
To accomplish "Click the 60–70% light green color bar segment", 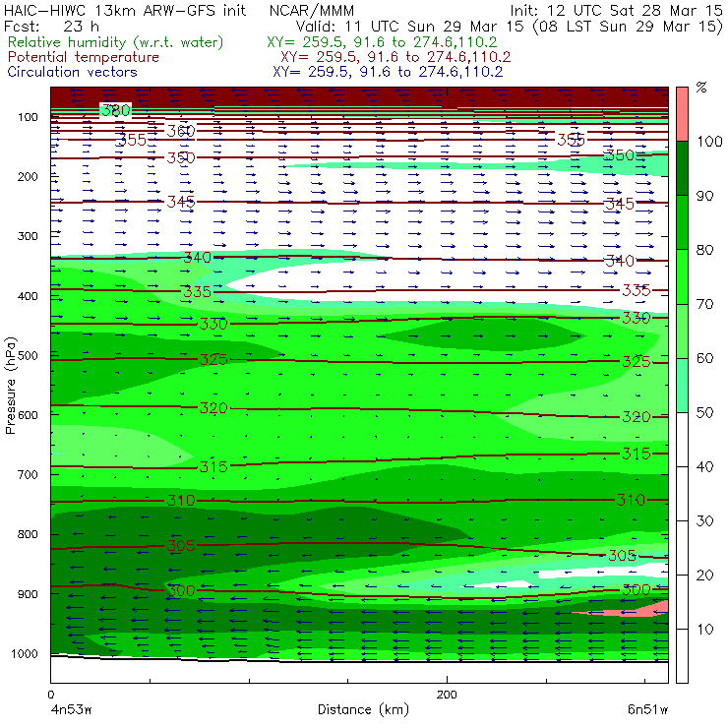I will point(682,331).
